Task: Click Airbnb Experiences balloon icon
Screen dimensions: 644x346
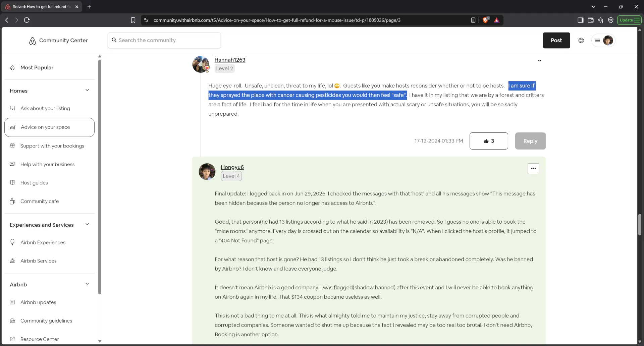Action: [x=12, y=242]
